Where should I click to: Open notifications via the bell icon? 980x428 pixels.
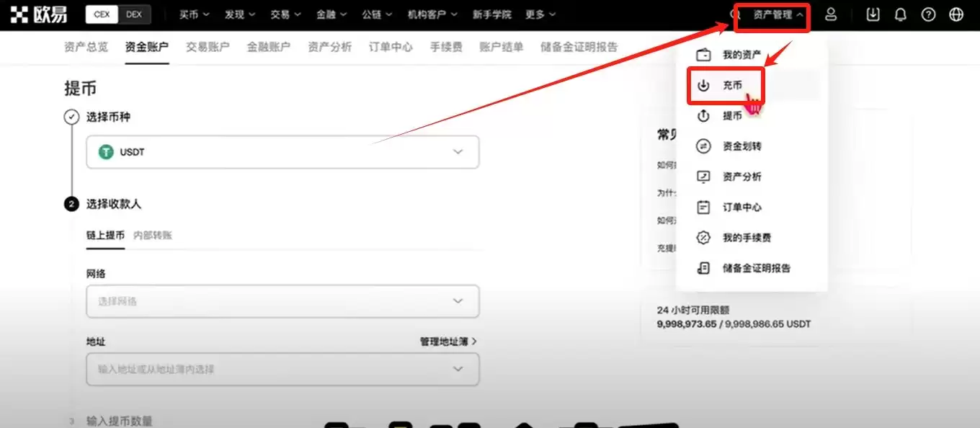click(901, 14)
